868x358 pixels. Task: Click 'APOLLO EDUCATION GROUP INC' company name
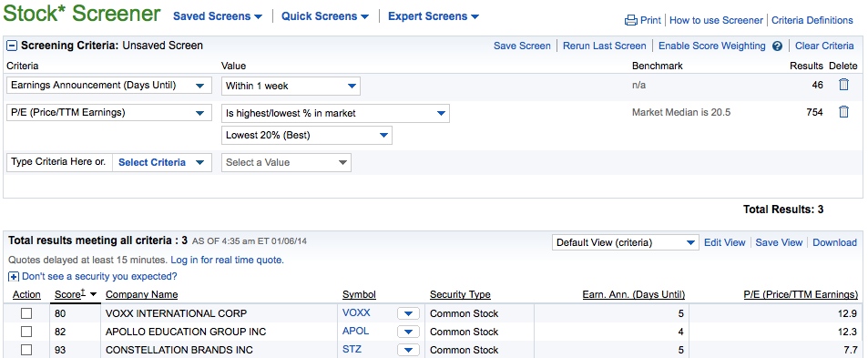click(186, 332)
